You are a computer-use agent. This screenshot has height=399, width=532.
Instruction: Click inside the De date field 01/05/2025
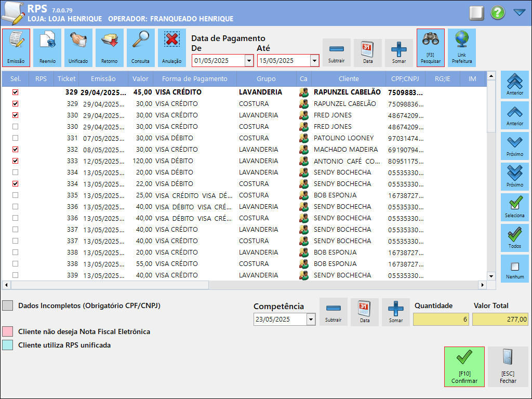coord(219,61)
